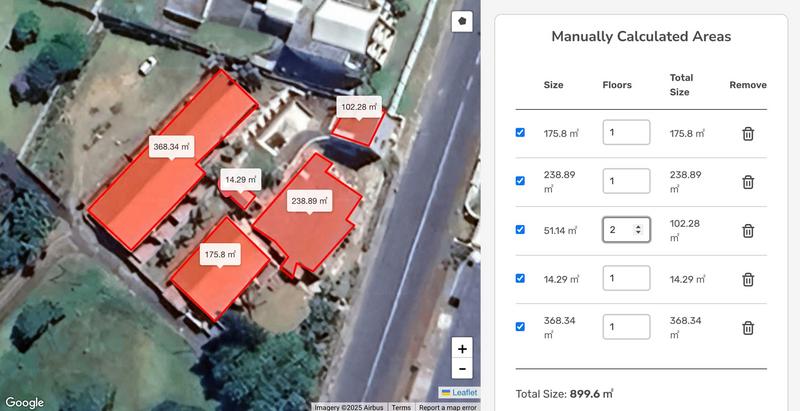The width and height of the screenshot is (800, 411).
Task: Zoom out on the map
Action: coord(462,368)
